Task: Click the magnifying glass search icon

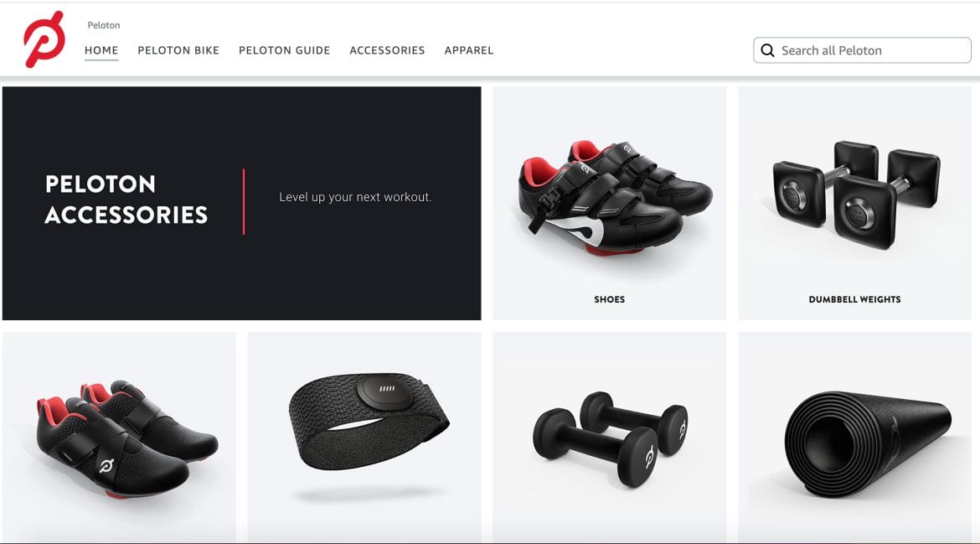Action: point(767,50)
